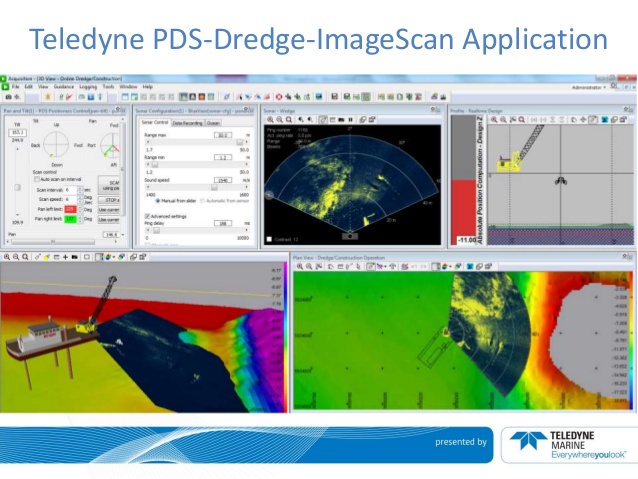This screenshot has width=638, height=479.
Task: Open the Pan value dropdown arrow
Action: click(123, 235)
